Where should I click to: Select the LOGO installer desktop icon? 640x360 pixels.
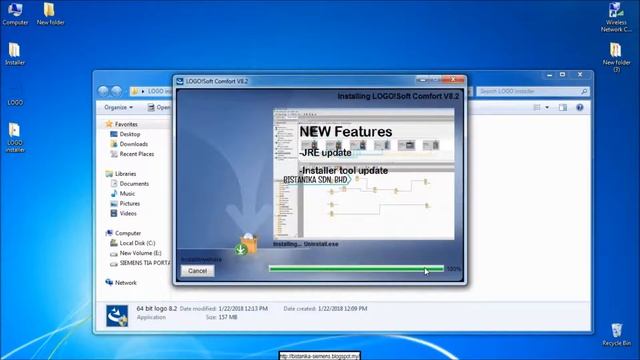[15, 138]
